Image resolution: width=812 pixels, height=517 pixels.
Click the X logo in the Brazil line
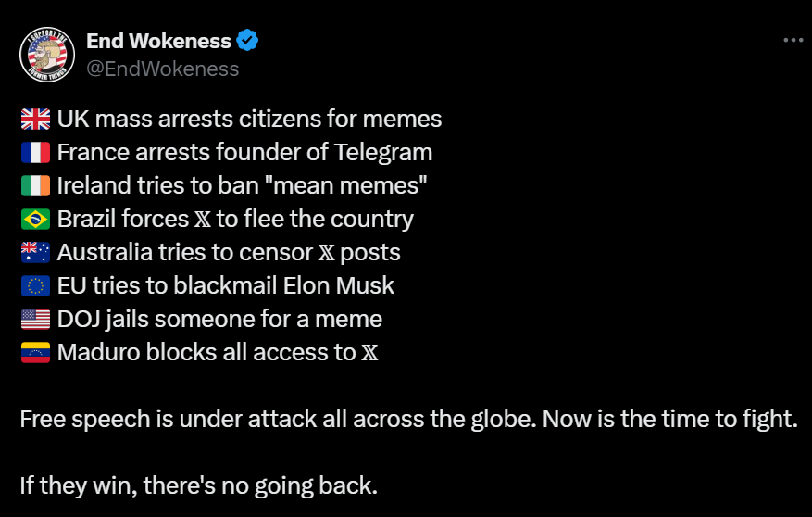pos(203,220)
